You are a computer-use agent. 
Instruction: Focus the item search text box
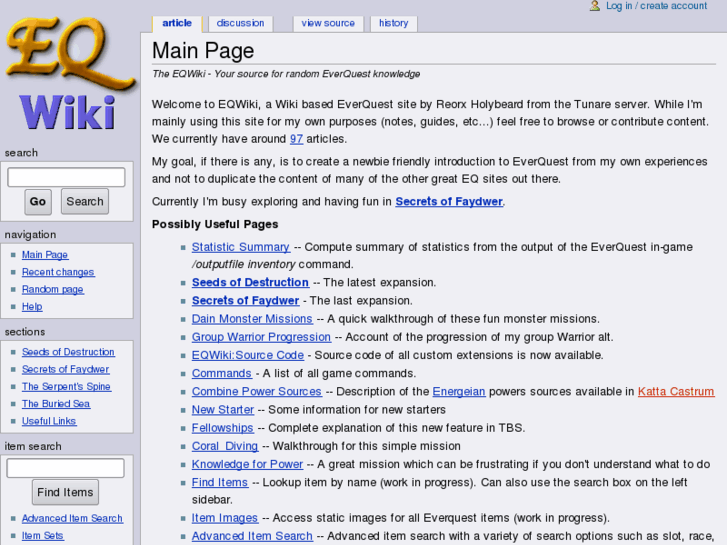[65, 468]
